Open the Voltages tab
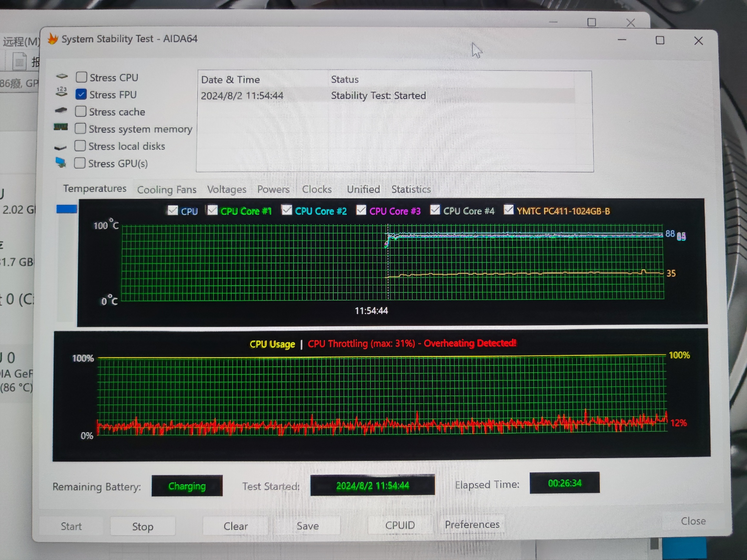The image size is (747, 560). pos(227,189)
